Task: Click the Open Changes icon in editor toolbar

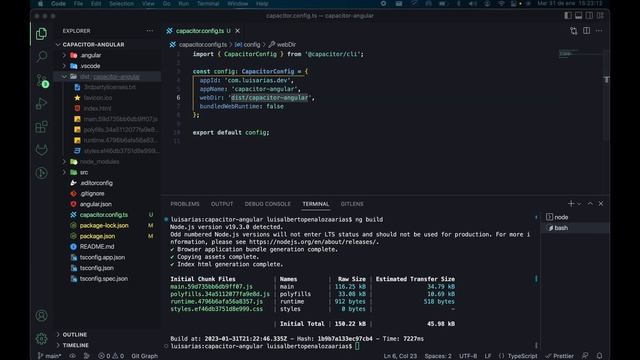Action: tap(573, 31)
